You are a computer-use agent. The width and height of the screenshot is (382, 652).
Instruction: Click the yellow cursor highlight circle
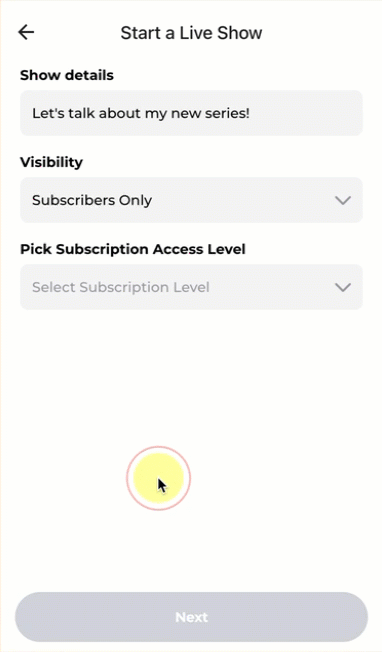(x=158, y=478)
